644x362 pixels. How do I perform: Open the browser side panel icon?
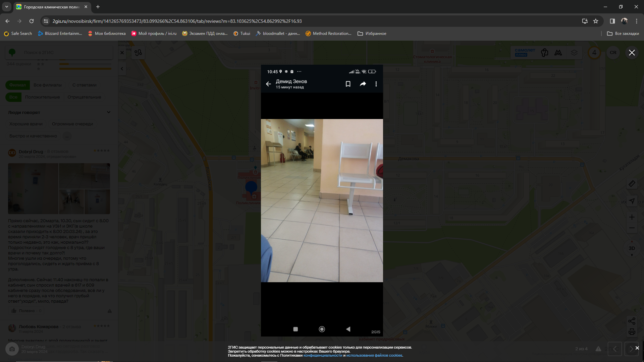click(x=612, y=21)
